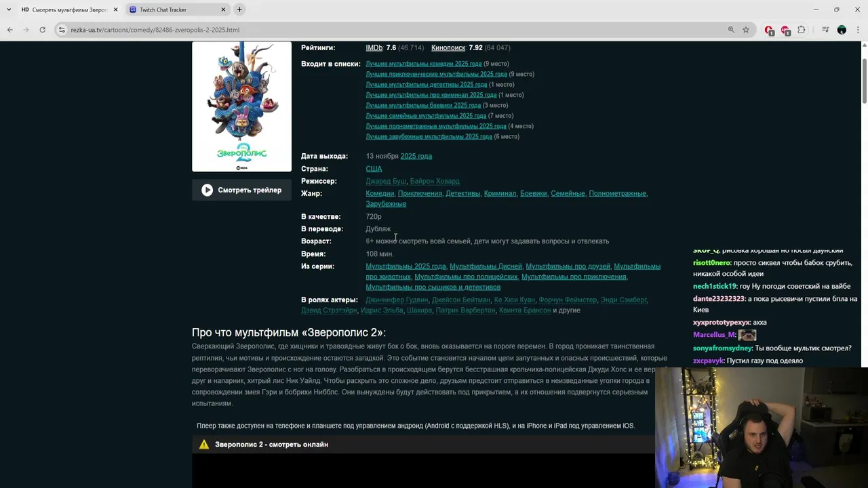Open the zoom magnifier in address bar
The height and width of the screenshot is (488, 868).
[731, 30]
